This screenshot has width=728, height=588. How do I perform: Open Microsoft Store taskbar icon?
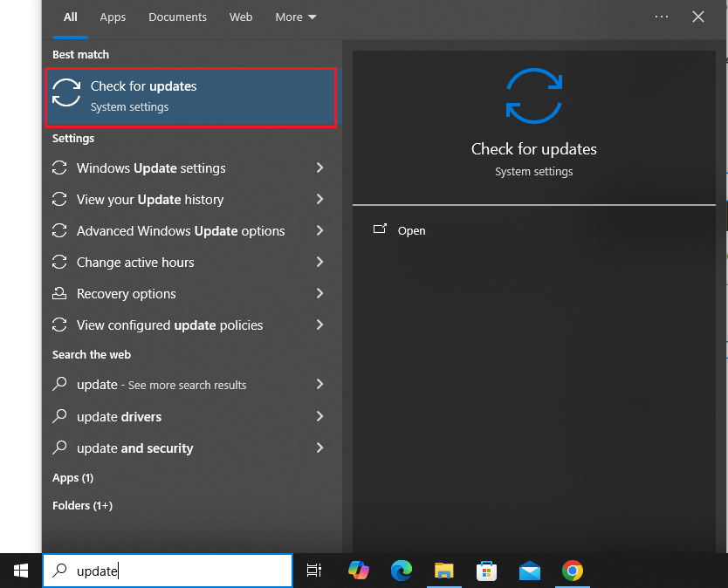[486, 571]
